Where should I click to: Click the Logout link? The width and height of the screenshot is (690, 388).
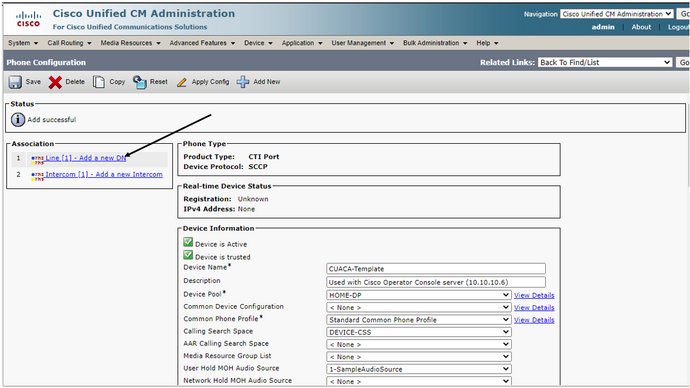tap(678, 27)
